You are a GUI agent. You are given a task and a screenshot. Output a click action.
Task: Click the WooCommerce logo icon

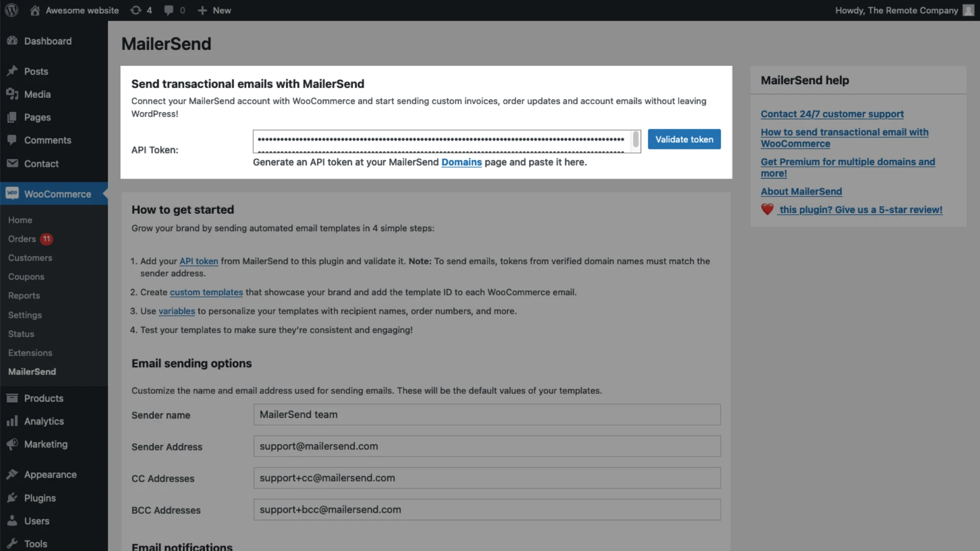pos(12,193)
